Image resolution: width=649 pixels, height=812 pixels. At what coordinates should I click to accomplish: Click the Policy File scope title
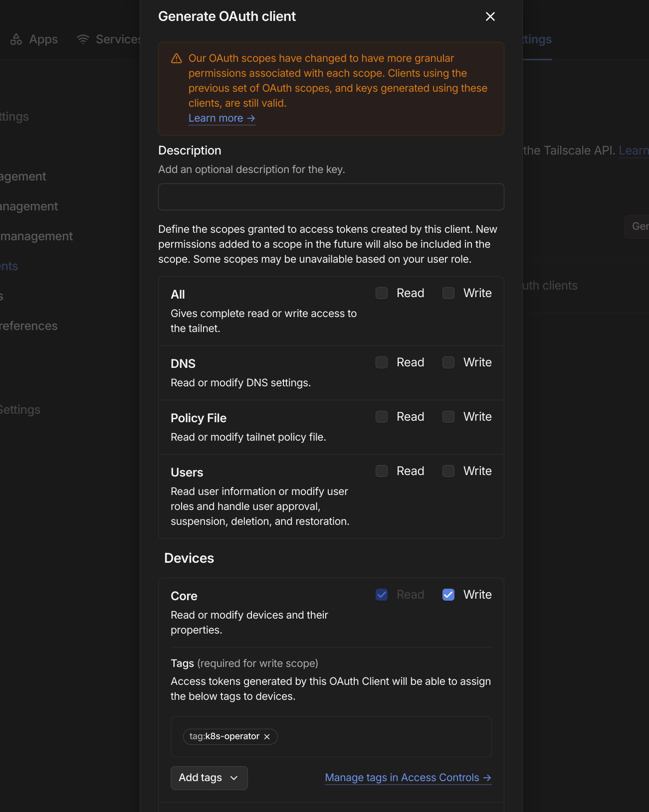click(199, 418)
